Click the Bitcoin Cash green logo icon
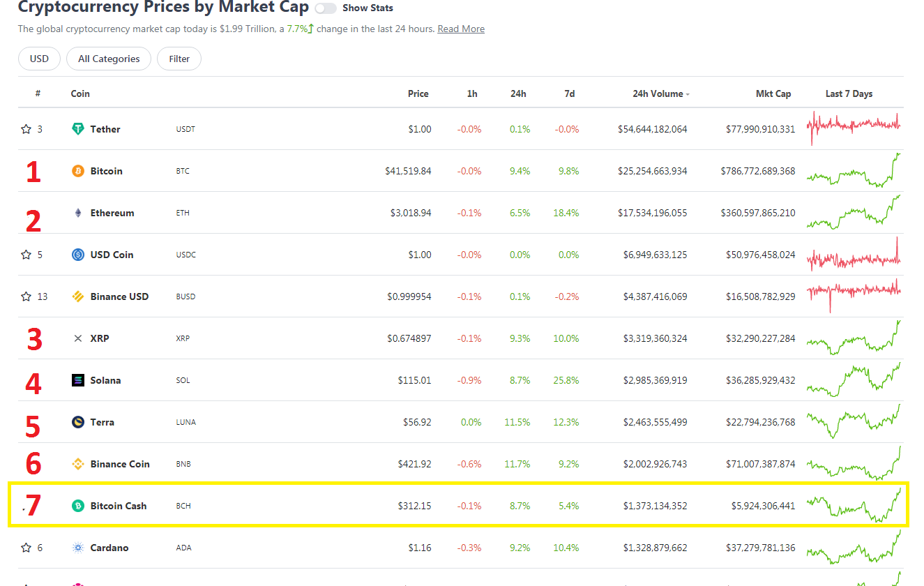 [78, 506]
